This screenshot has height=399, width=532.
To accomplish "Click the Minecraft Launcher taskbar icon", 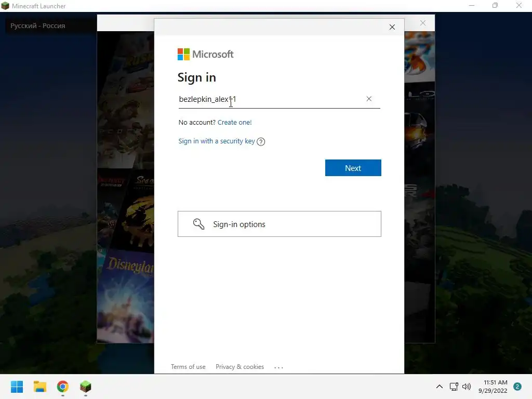I will pyautogui.click(x=86, y=387).
